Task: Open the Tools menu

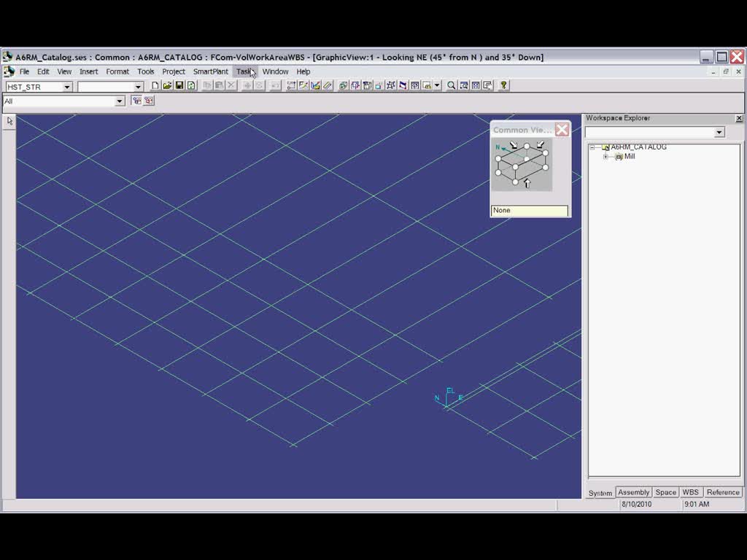Action: [x=146, y=71]
